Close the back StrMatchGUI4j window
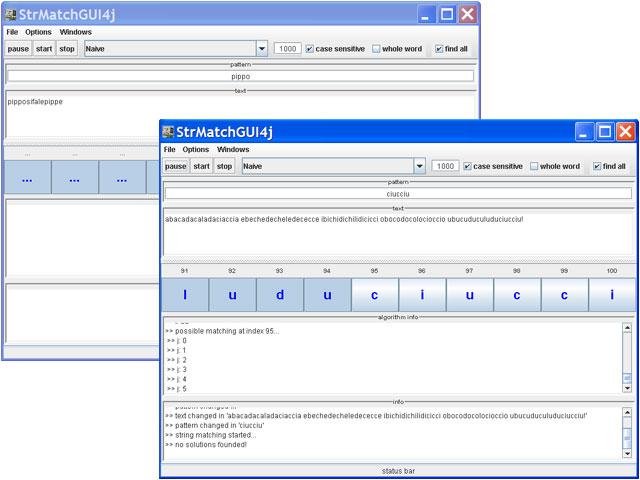 point(467,15)
